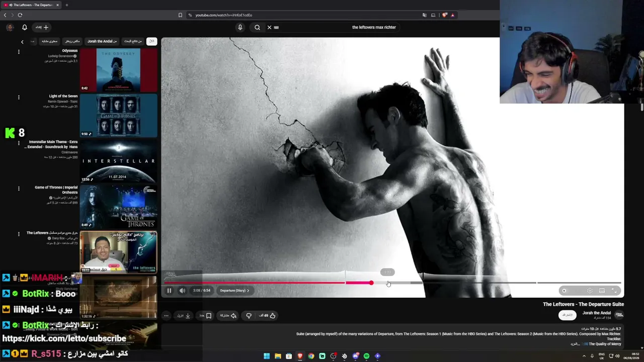Image resolution: width=644 pixels, height=362 pixels.
Task: Open Spotify from the taskbar
Action: (366, 356)
